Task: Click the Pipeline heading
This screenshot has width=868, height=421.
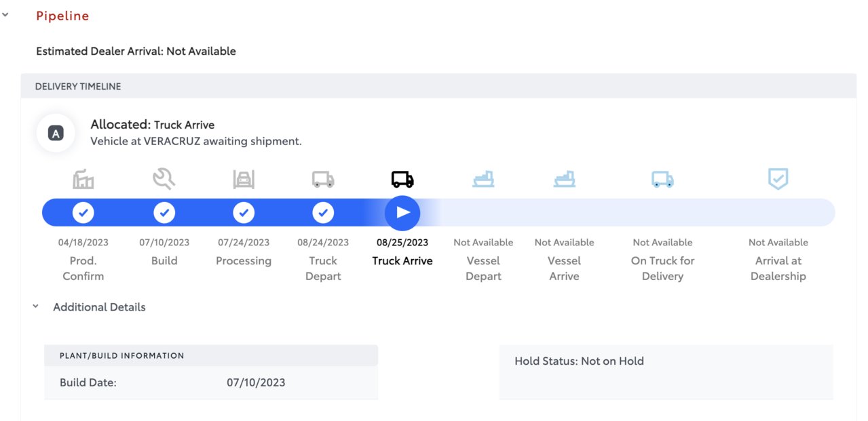Action: click(62, 16)
